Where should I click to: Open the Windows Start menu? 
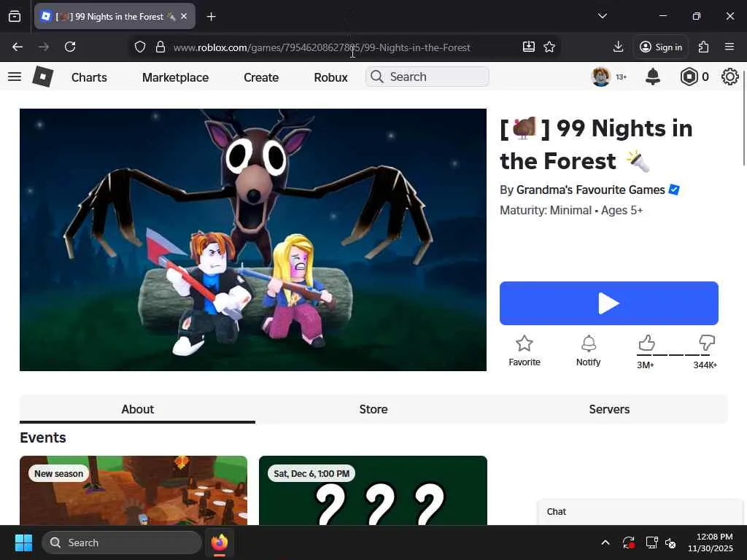pos(23,542)
